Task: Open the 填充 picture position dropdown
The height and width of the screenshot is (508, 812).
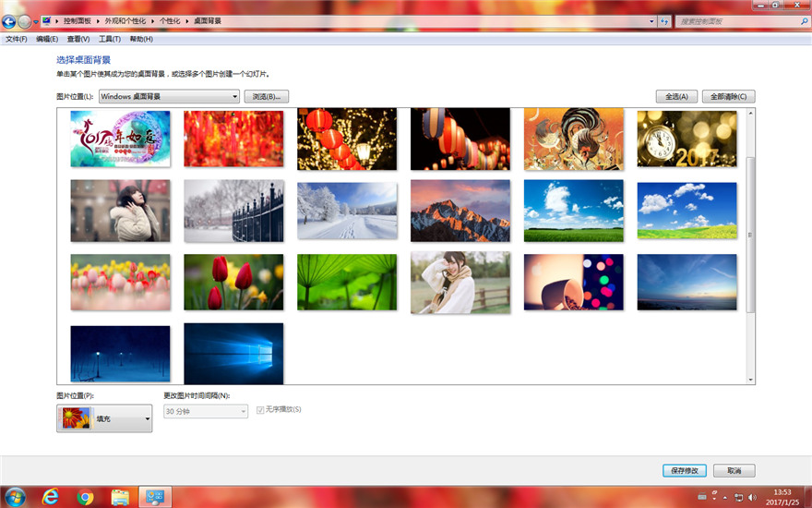Action: [104, 418]
